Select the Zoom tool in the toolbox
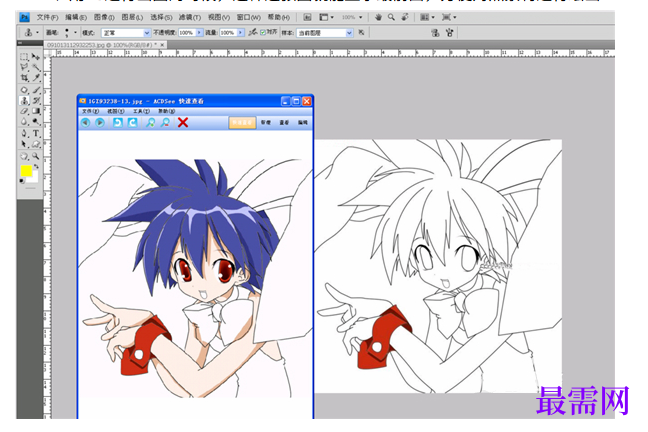 pyautogui.click(x=36, y=156)
